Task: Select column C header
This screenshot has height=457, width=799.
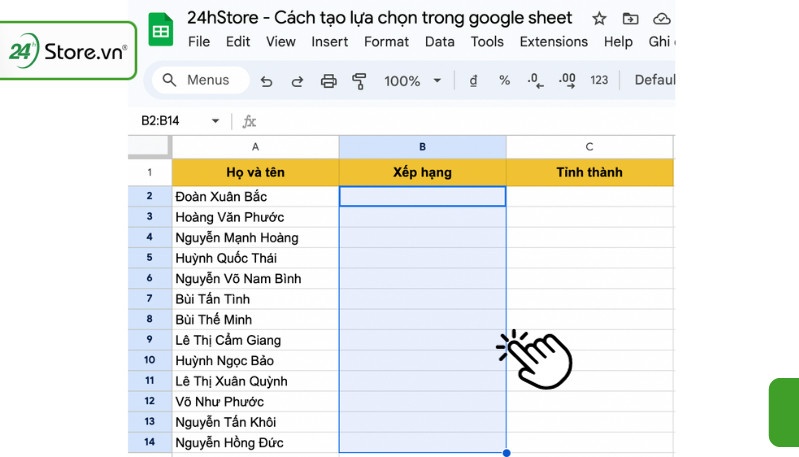Action: 590,147
